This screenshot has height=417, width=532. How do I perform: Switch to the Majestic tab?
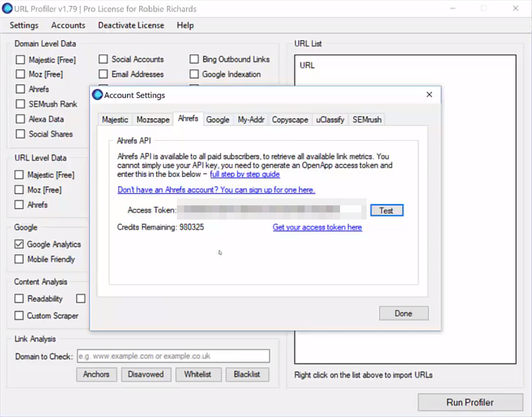(115, 120)
